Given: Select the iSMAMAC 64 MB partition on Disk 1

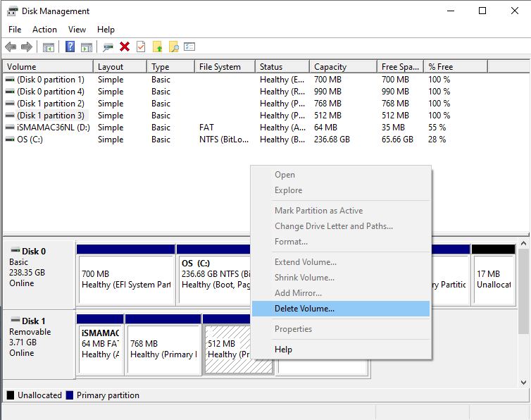Looking at the screenshot, I should [100, 345].
